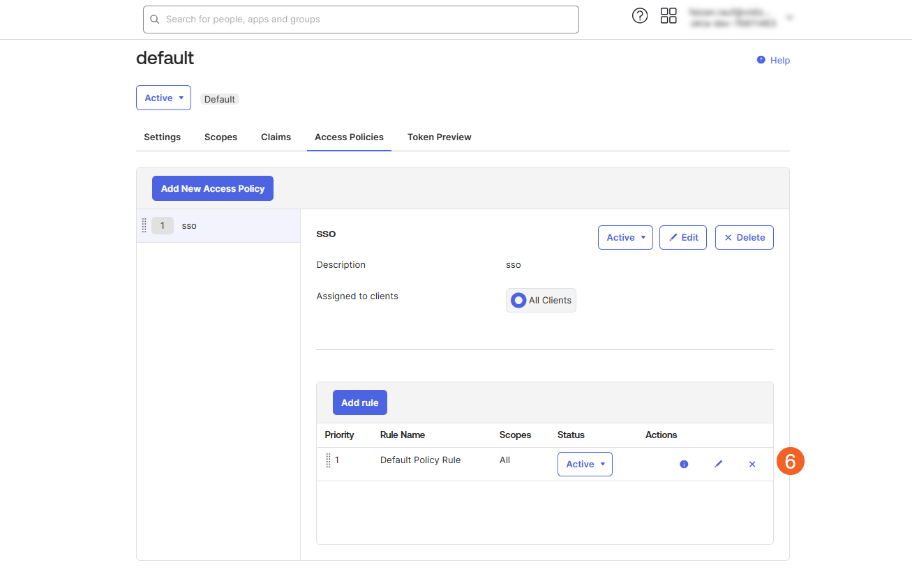Expand the user account menu arrow
This screenshot has height=588, width=912.
pyautogui.click(x=789, y=17)
